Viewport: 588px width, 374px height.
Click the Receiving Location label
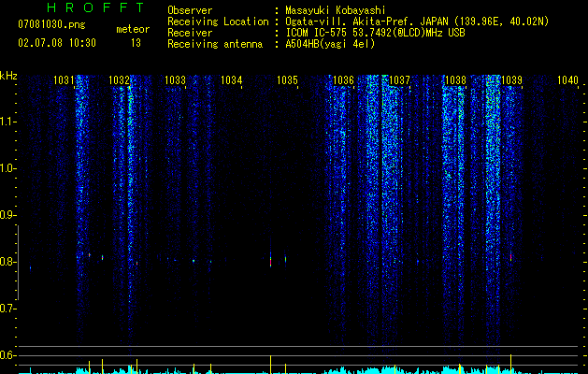218,22
